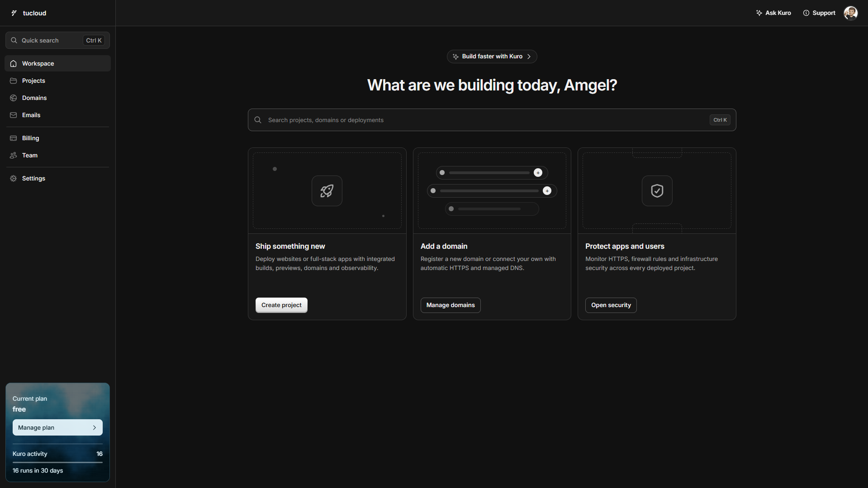Image resolution: width=868 pixels, height=488 pixels.
Task: Click the Emails envelope icon
Action: point(14,115)
